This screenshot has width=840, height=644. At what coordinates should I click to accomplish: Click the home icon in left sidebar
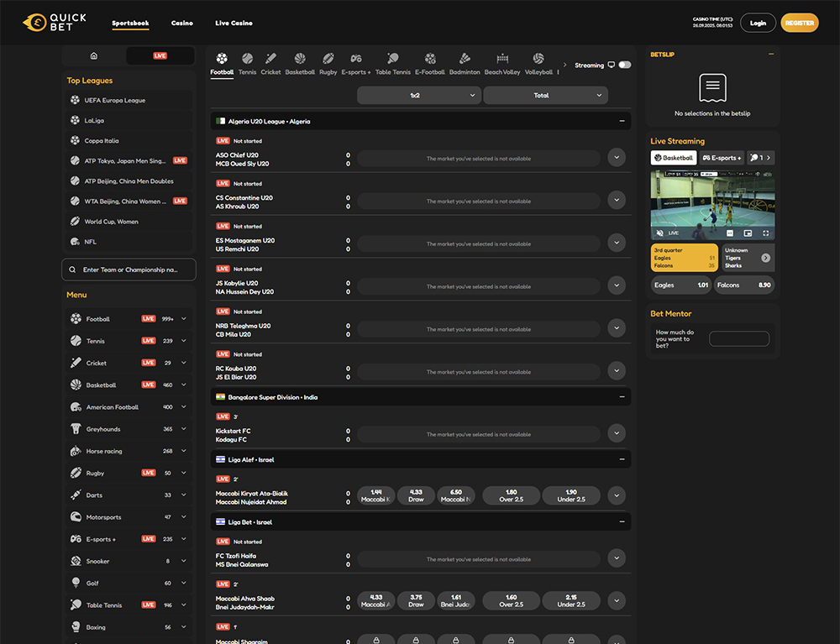pos(93,55)
